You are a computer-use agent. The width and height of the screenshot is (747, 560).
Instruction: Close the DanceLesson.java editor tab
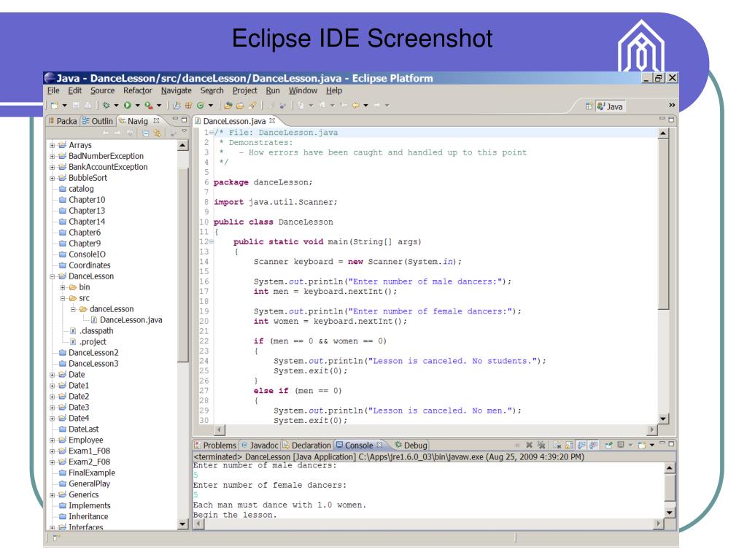pyautogui.click(x=272, y=121)
